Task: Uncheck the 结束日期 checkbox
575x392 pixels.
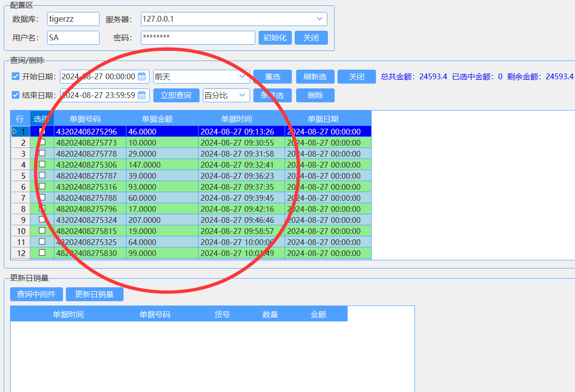Action: tap(15, 95)
